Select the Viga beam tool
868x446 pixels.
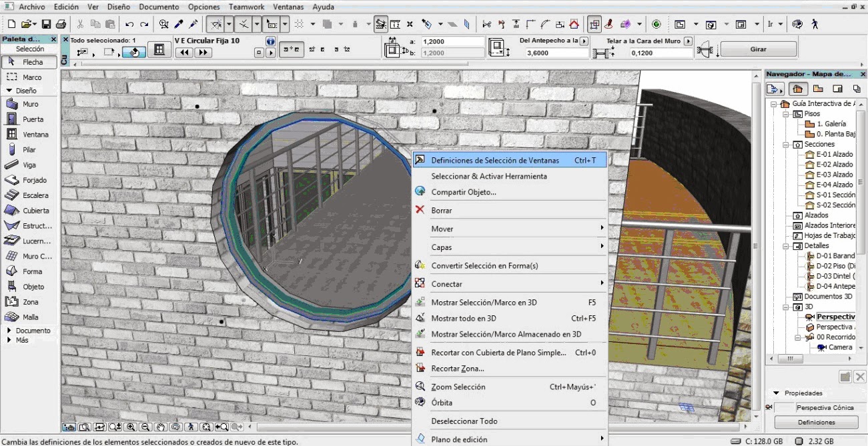coord(30,165)
